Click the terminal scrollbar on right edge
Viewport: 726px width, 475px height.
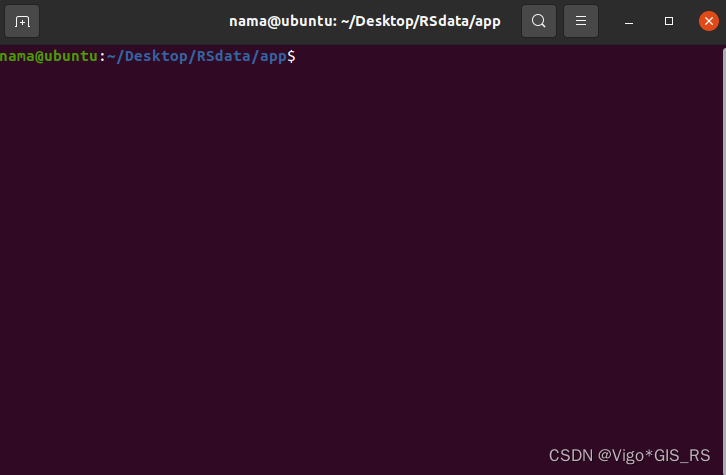pyautogui.click(x=724, y=260)
